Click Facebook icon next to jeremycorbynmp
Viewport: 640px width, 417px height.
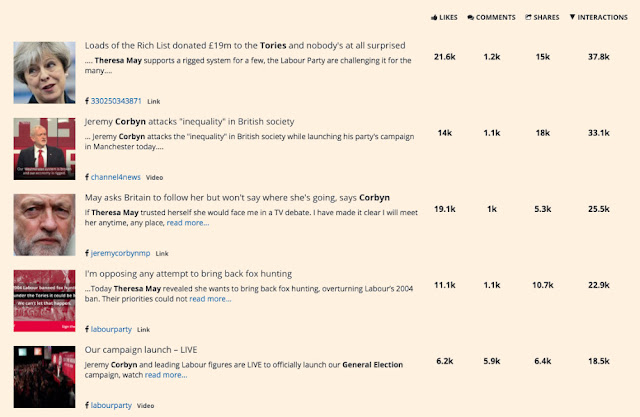[x=87, y=253]
